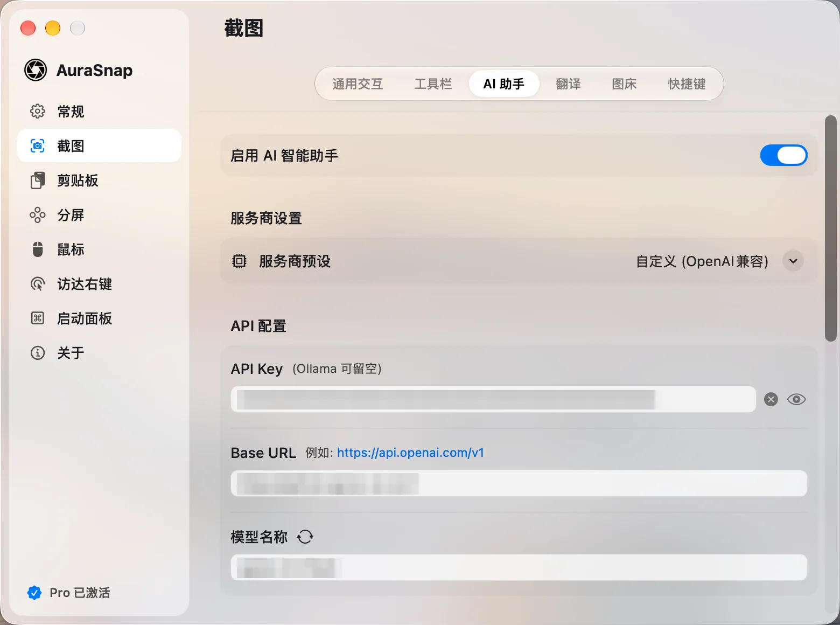Open the https://api.openai.com/v1 example link
This screenshot has height=625, width=840.
pyautogui.click(x=410, y=453)
